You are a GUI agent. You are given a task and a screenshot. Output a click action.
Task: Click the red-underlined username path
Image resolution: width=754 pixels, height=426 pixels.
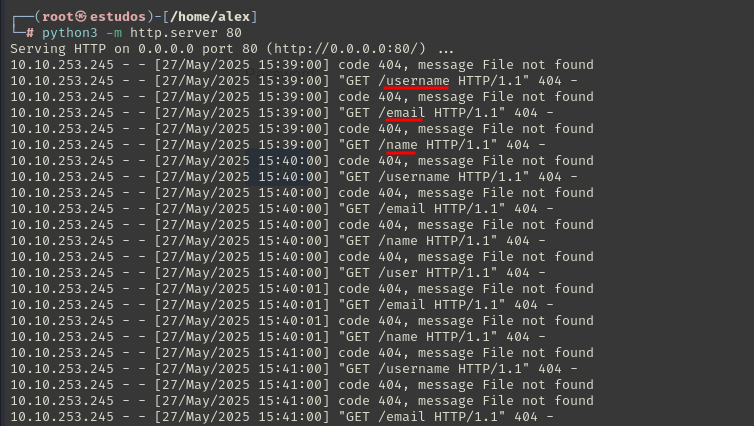click(x=417, y=81)
